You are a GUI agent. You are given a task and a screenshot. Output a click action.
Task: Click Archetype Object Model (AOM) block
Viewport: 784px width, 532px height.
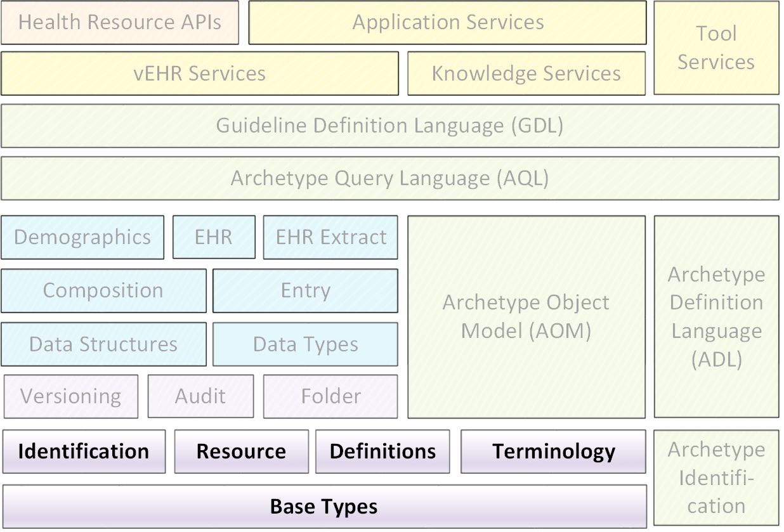(x=526, y=317)
